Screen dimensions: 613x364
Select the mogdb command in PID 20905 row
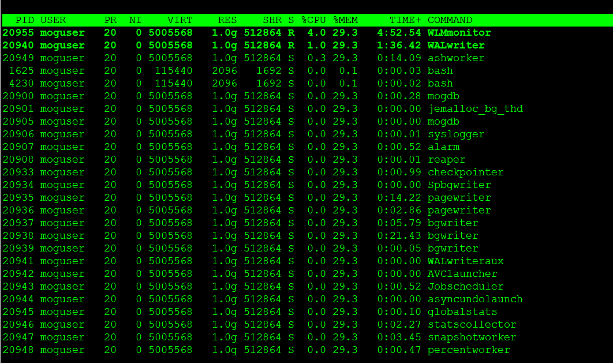pos(443,122)
